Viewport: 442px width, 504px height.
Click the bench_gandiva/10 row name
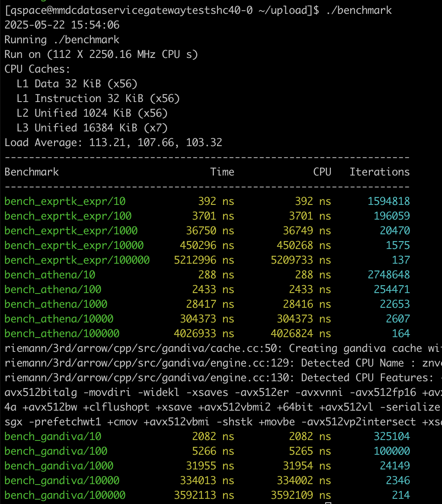click(x=53, y=437)
